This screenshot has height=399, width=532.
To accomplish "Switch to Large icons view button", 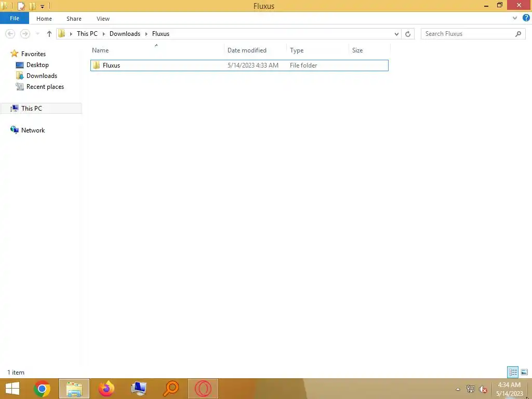I will [x=524, y=372].
